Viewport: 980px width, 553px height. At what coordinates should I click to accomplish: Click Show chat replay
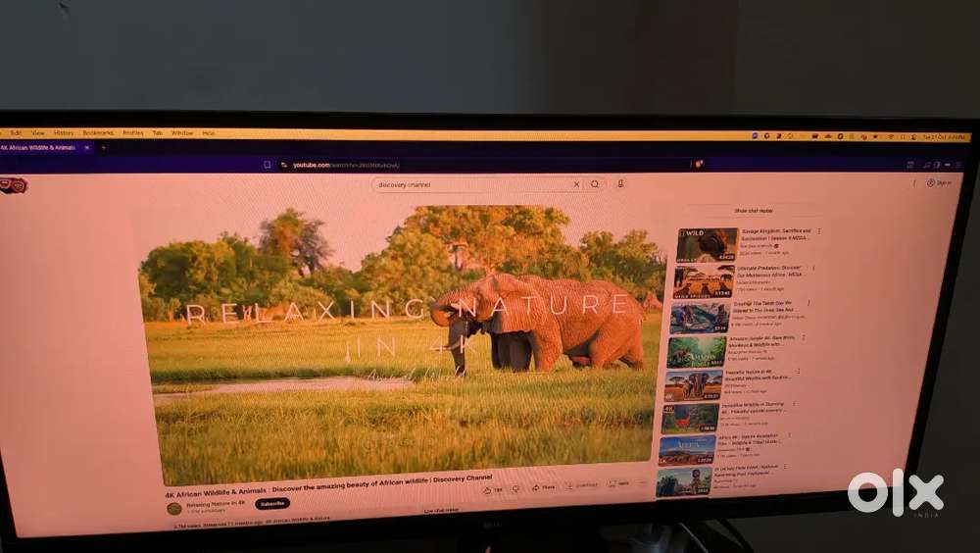point(753,211)
